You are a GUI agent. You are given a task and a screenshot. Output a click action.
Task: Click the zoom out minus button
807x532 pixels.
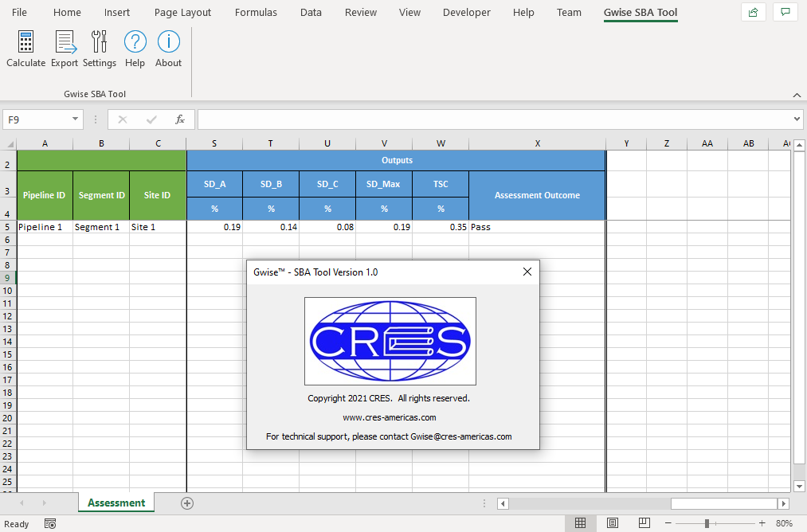(668, 523)
